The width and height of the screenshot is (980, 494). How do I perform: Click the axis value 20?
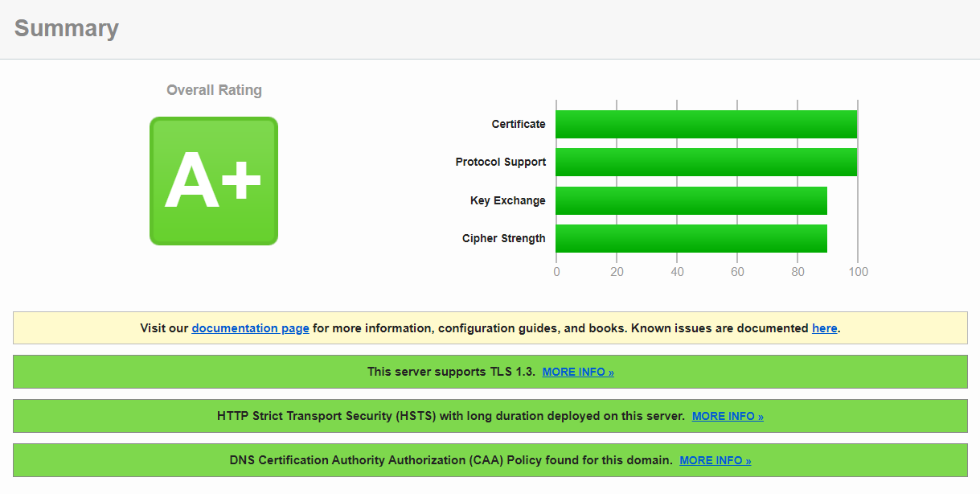tap(617, 272)
